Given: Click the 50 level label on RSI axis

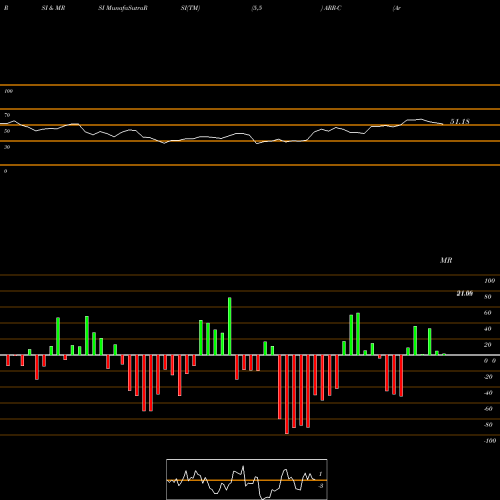Looking at the screenshot, I should tap(7, 131).
